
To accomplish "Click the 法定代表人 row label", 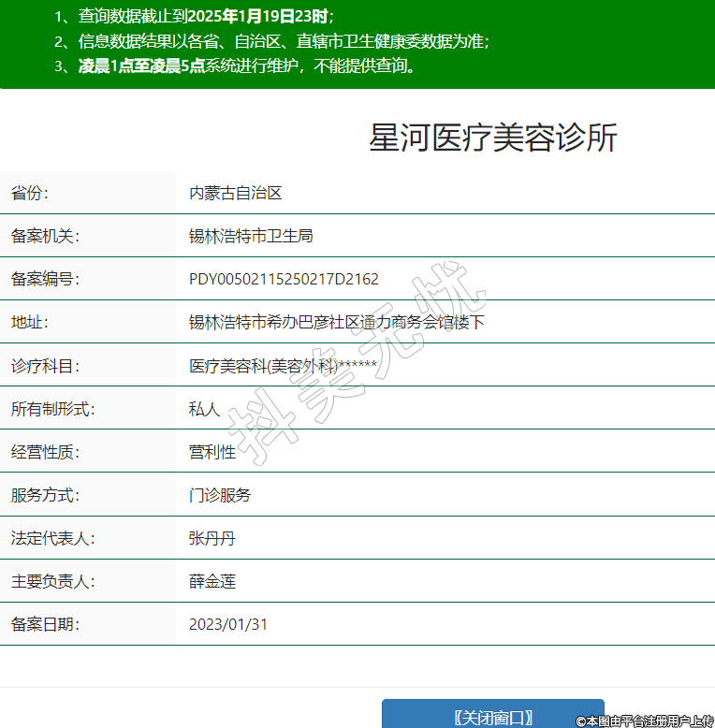I will 52,538.
